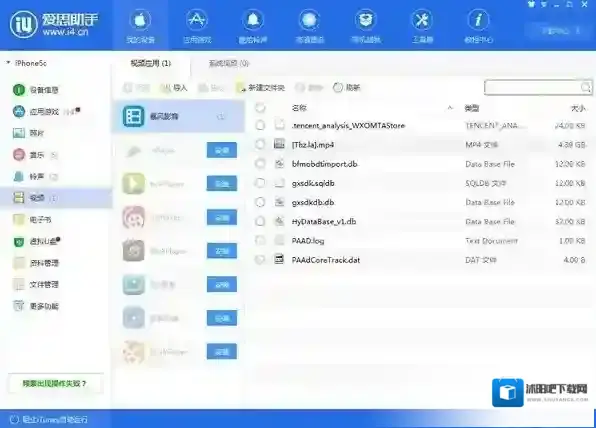The image size is (596, 428).
Task: Click the 导入 (Import) toolbar button
Action: pyautogui.click(x=174, y=88)
